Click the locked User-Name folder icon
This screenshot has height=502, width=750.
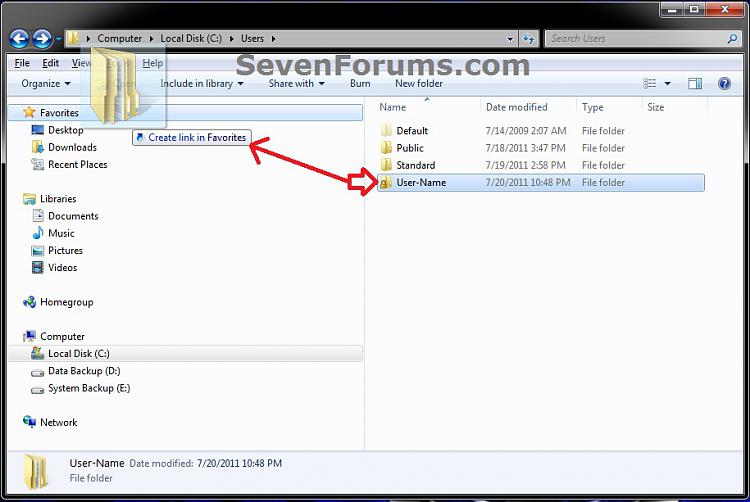point(386,182)
